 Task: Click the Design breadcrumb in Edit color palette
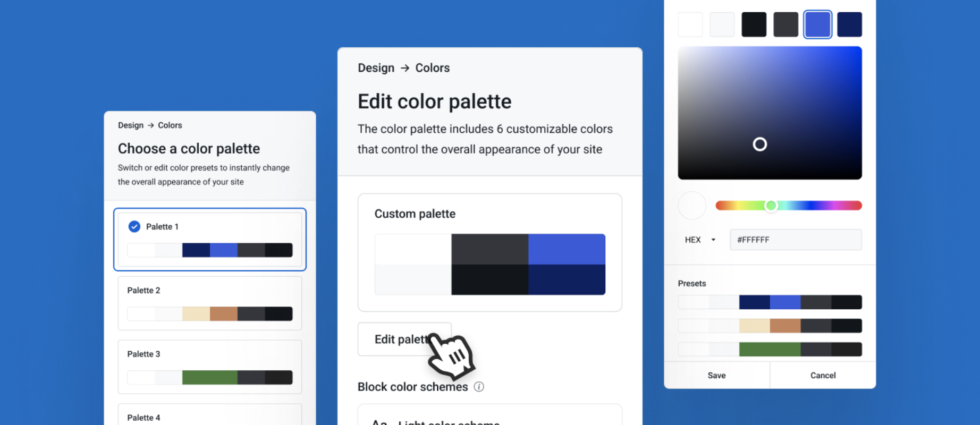click(x=376, y=68)
